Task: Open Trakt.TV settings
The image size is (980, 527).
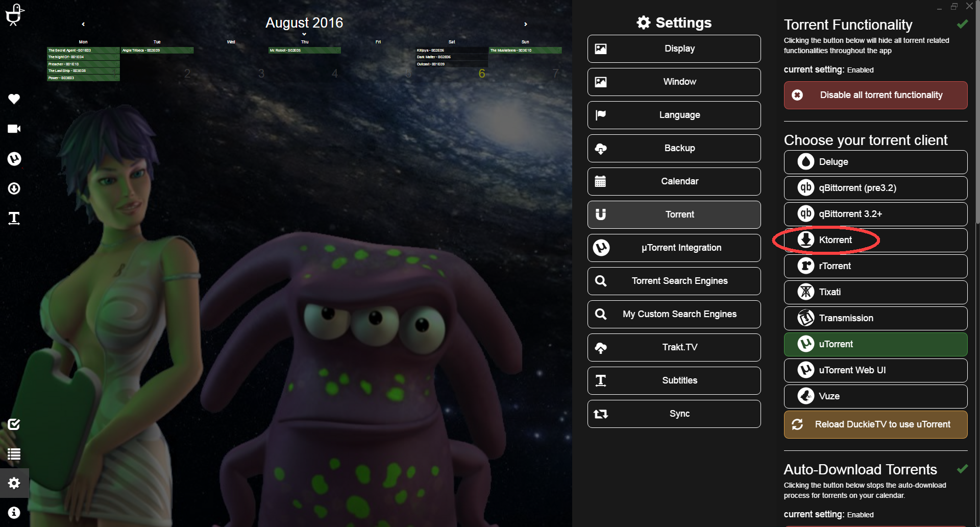Action: pyautogui.click(x=674, y=348)
